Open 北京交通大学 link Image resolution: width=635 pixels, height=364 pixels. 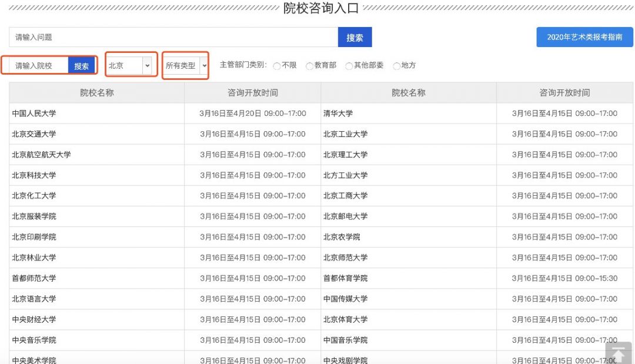(34, 134)
